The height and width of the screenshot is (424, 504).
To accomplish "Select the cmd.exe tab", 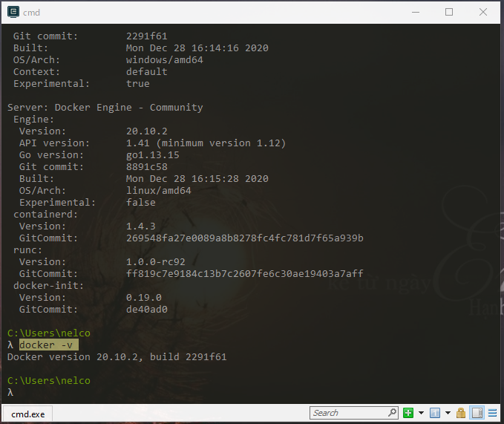I will [27, 414].
